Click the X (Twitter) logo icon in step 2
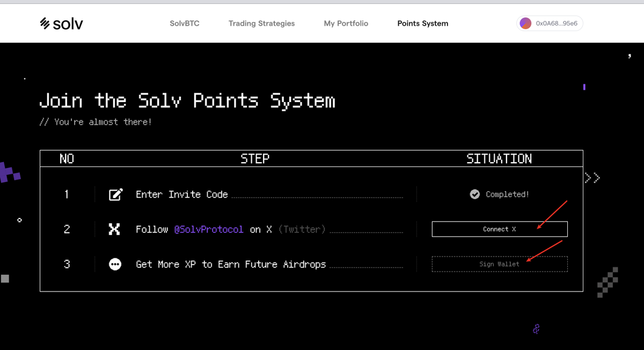This screenshot has height=350, width=644. [x=115, y=229]
